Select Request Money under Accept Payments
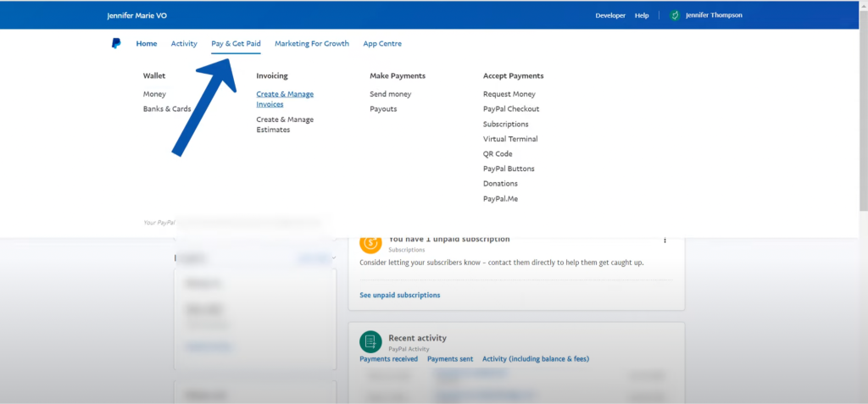The width and height of the screenshot is (868, 404). click(x=509, y=94)
